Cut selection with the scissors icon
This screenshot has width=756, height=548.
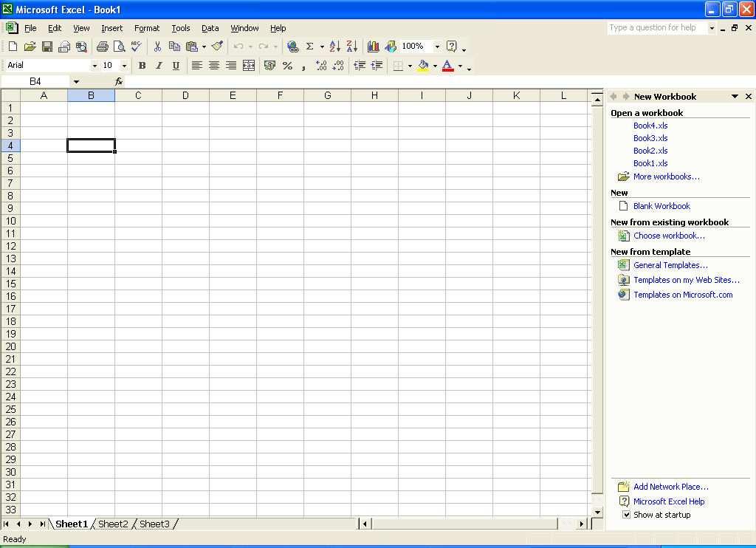(157, 47)
